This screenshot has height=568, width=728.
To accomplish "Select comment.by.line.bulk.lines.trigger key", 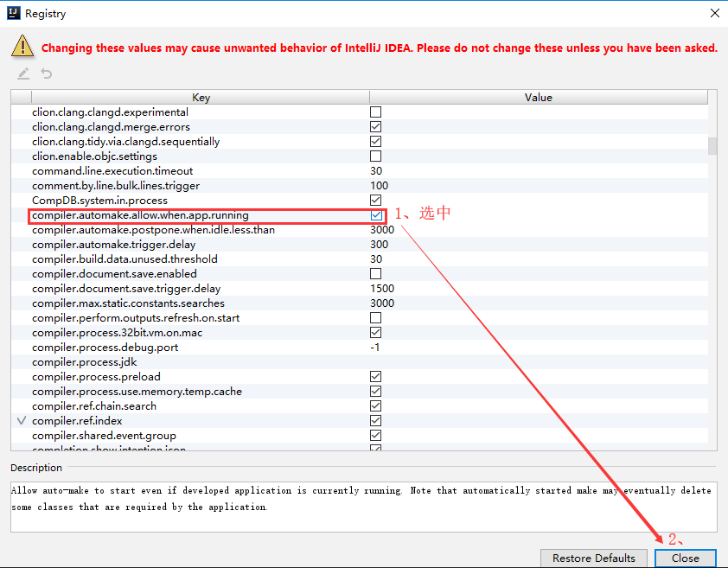I will coord(116,186).
